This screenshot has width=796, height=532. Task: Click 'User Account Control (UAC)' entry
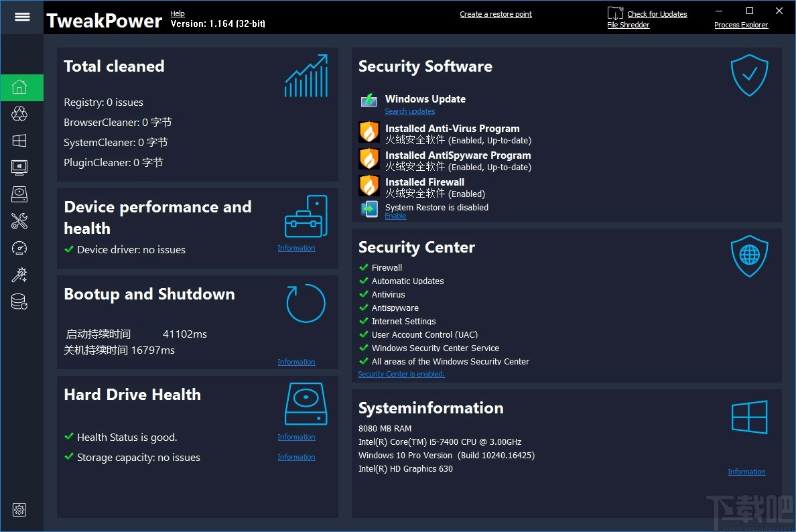click(424, 335)
